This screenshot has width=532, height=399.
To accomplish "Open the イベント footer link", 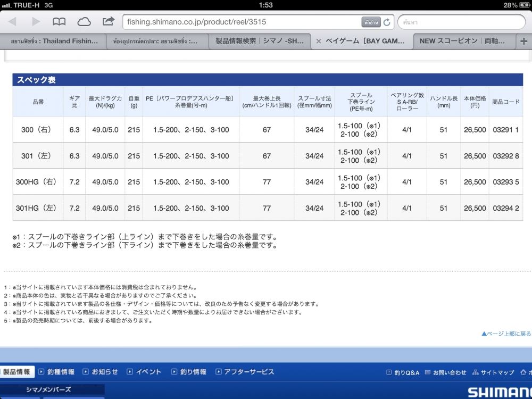I will point(144,372).
